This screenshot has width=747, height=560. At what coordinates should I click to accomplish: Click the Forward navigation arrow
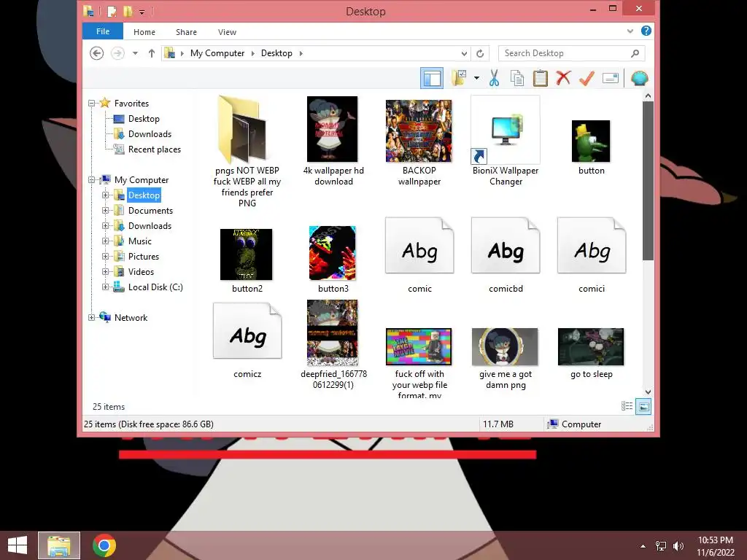[117, 53]
